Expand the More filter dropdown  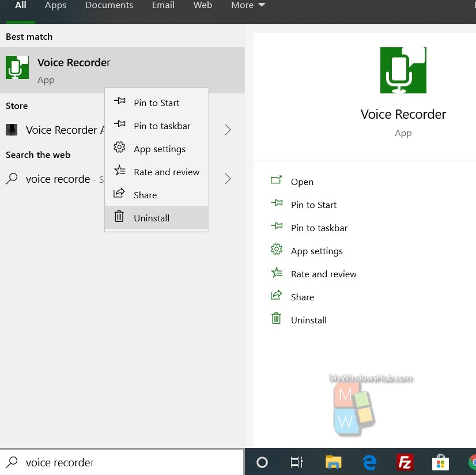[248, 5]
